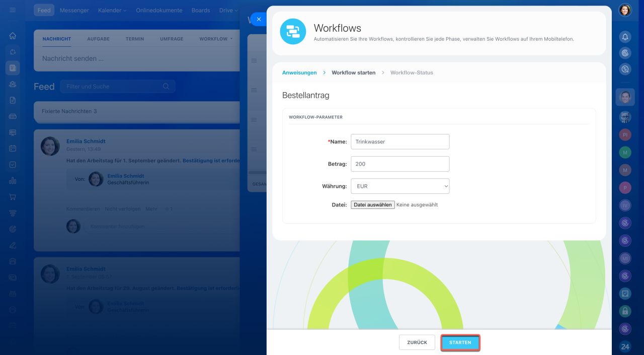Open the chat contact with initials PI
Image resolution: width=644 pixels, height=355 pixels.
point(625,135)
